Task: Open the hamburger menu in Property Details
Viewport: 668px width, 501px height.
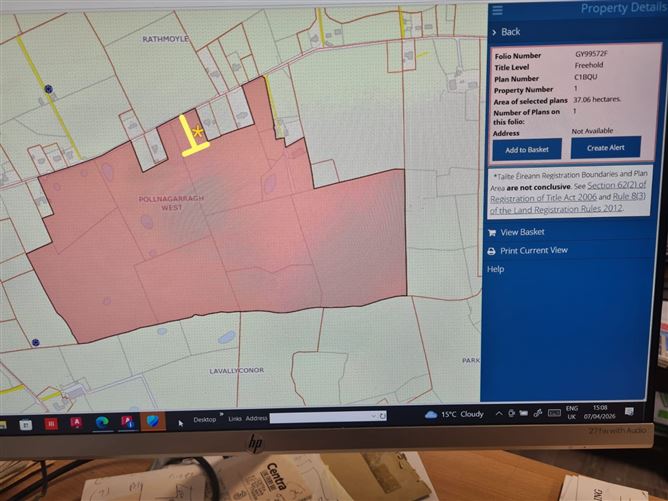Action: [497, 10]
